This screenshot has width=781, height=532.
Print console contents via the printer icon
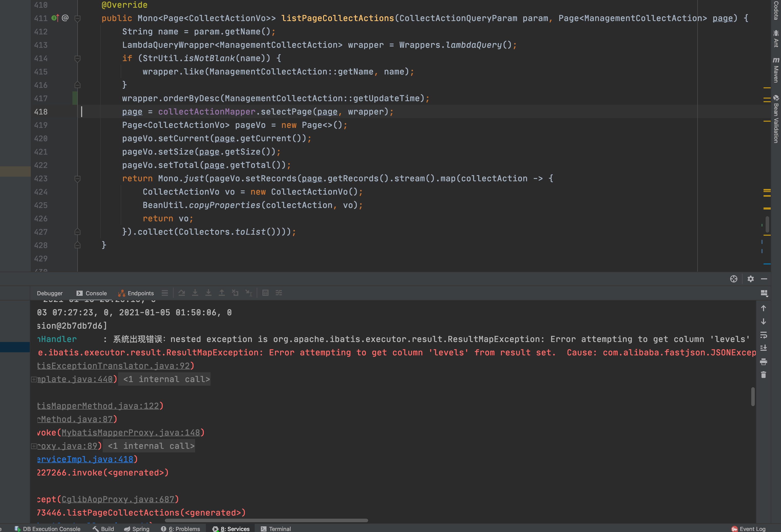coord(764,362)
